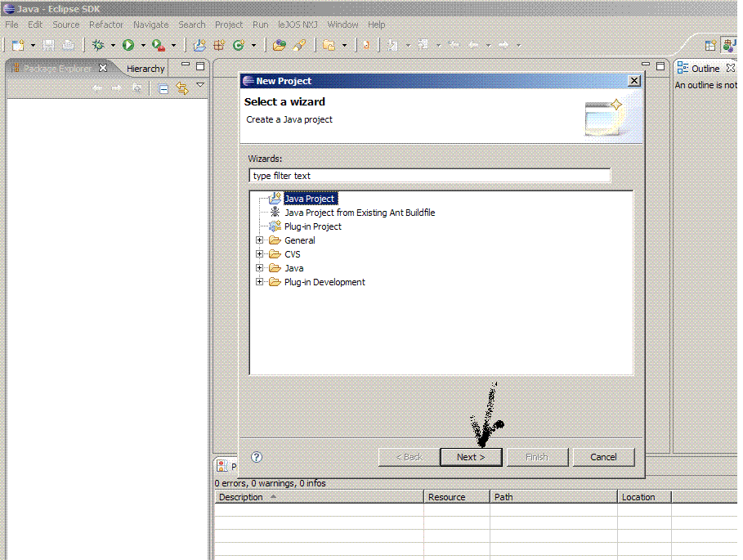Click the Java perspective icon
Screen dimensions: 743x560
coord(729,45)
